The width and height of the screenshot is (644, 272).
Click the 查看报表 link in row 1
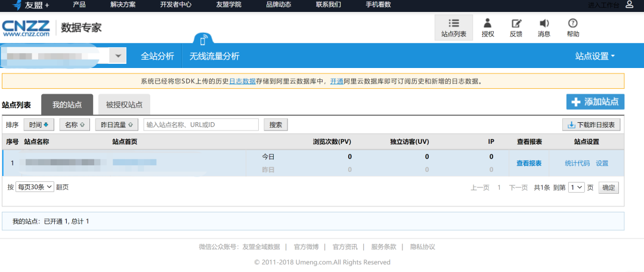529,163
